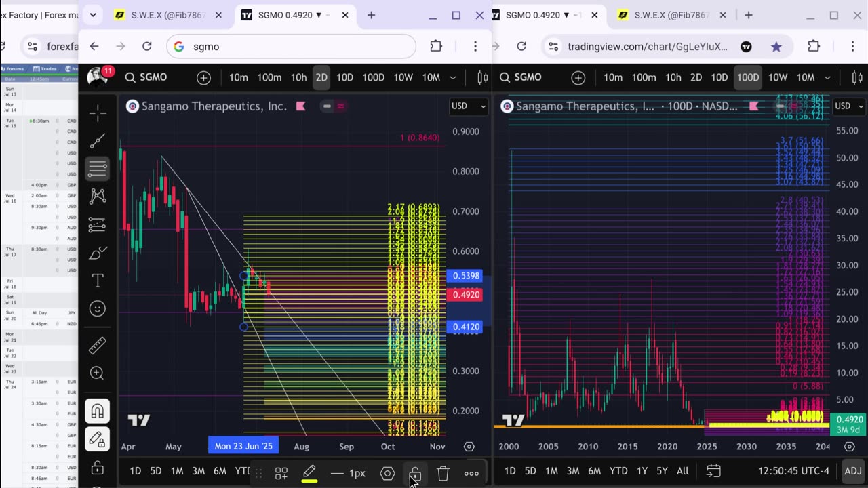Open the forecasting and measurement tools

(98, 224)
